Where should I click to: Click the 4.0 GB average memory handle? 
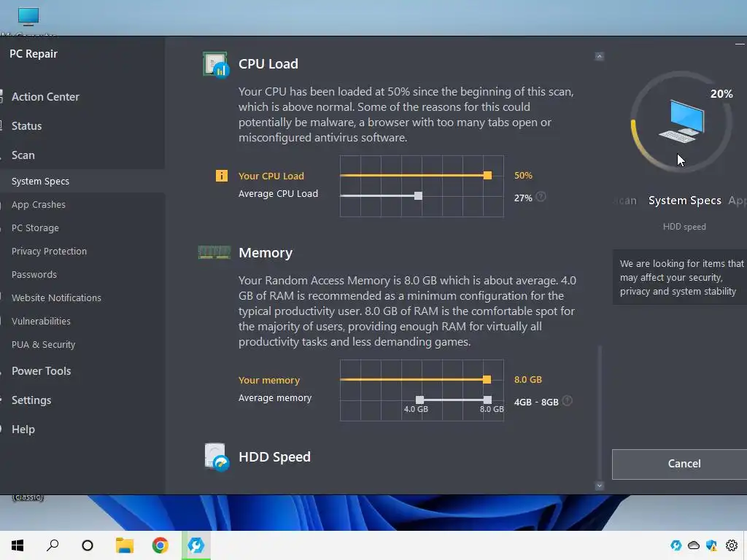(x=419, y=400)
